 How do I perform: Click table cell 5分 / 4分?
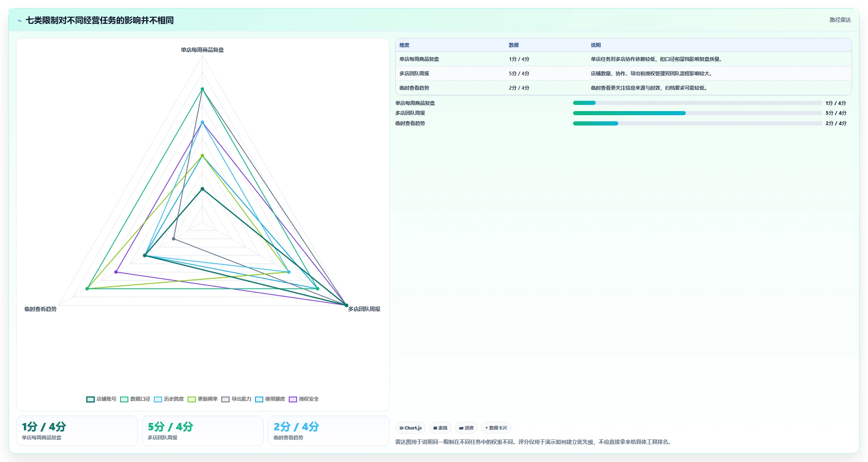(x=519, y=74)
